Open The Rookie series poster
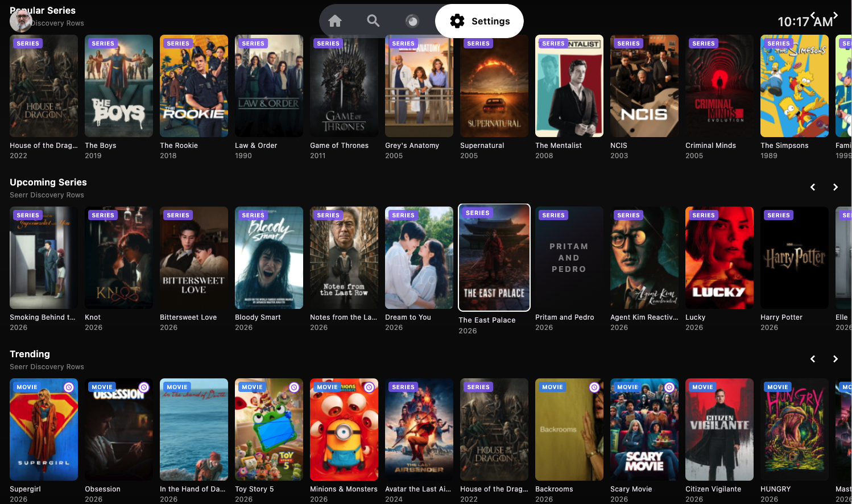Viewport: 852px width, 504px height. pos(194,86)
